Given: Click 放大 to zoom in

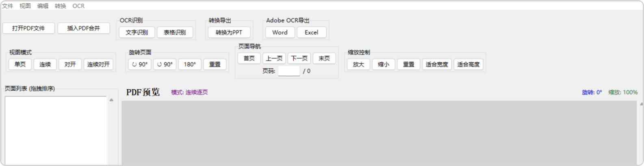Looking at the screenshot, I should pos(358,64).
